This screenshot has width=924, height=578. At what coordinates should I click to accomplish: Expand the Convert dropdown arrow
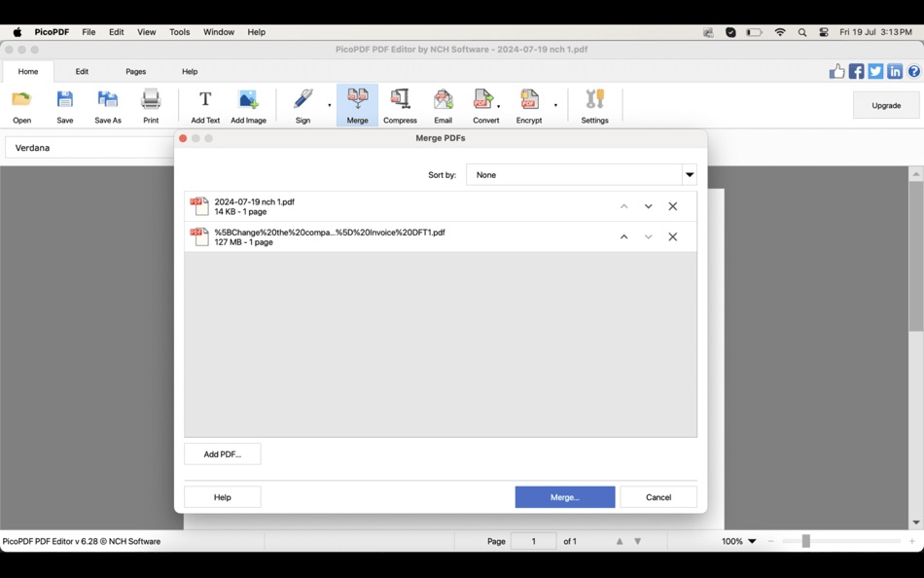tap(499, 106)
